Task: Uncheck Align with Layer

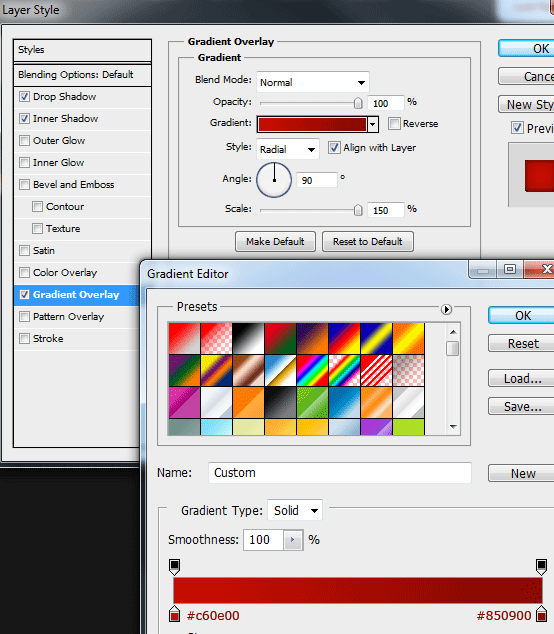Action: point(334,148)
